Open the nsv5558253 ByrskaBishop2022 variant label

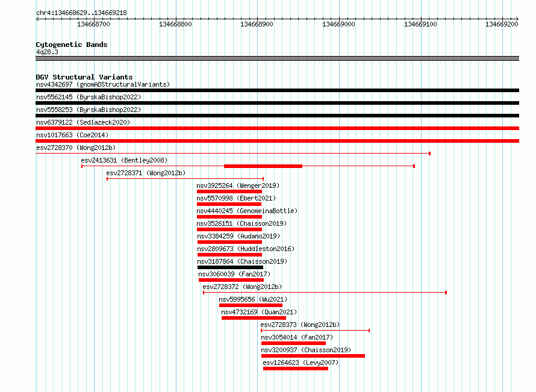coord(89,110)
